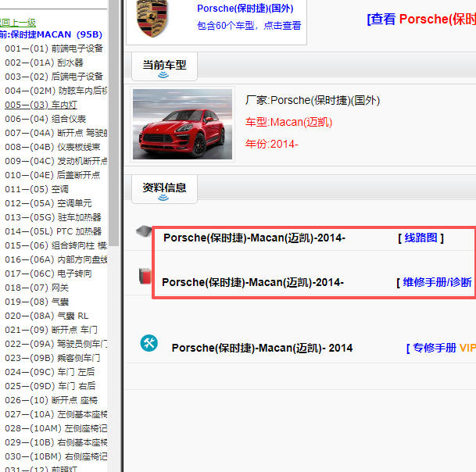Open 023—(09B) 乘客侧车门
Screen dimensions: 476x472
[52, 358]
